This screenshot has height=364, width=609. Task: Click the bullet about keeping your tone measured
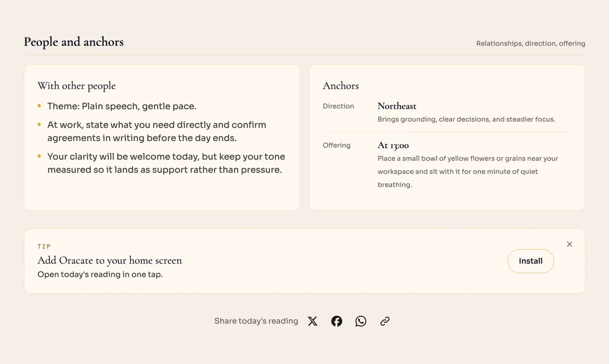click(166, 163)
